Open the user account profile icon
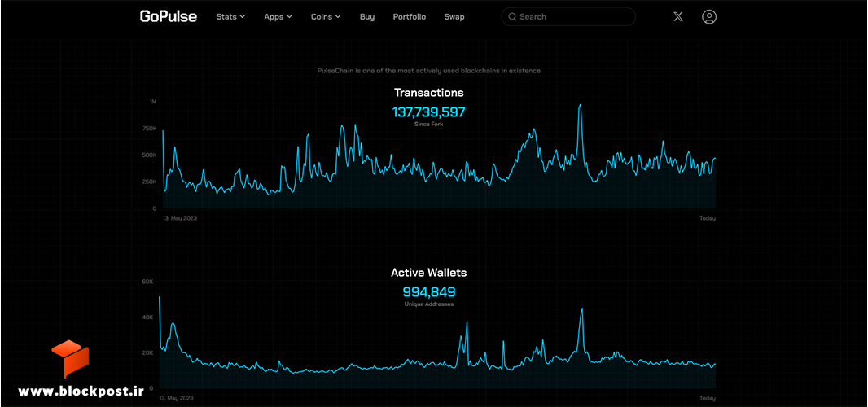 (709, 16)
